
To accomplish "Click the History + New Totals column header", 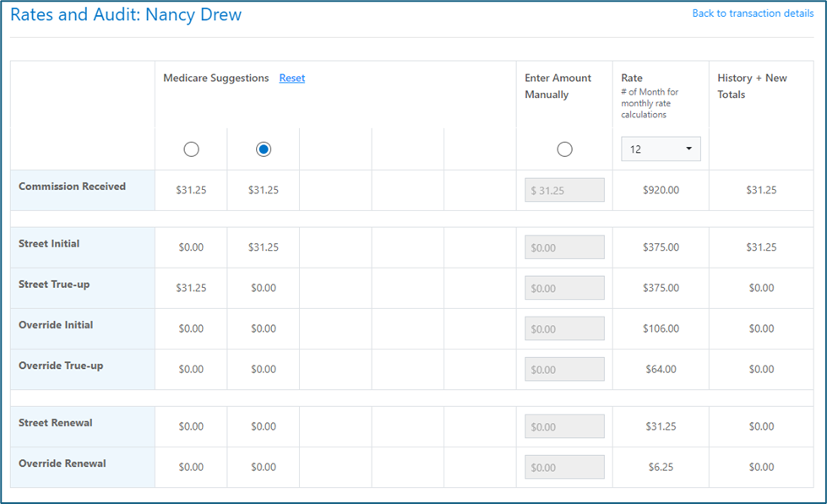I will [x=752, y=86].
